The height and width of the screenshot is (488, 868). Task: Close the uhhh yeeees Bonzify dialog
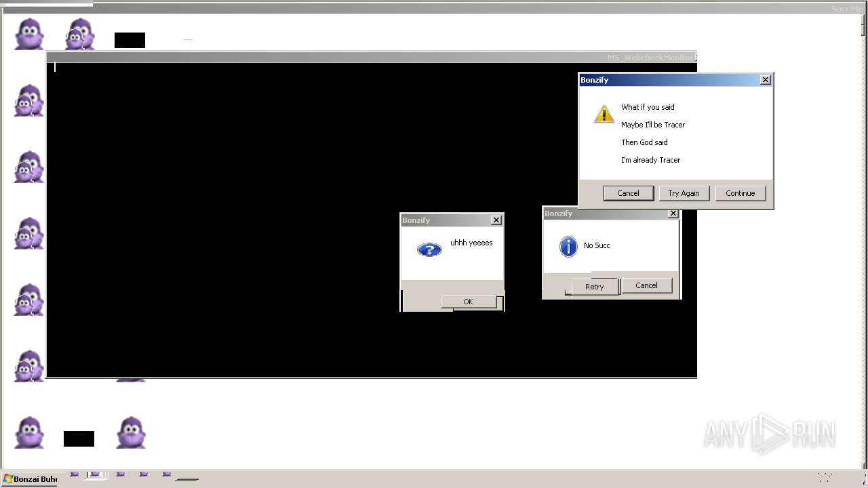click(496, 220)
